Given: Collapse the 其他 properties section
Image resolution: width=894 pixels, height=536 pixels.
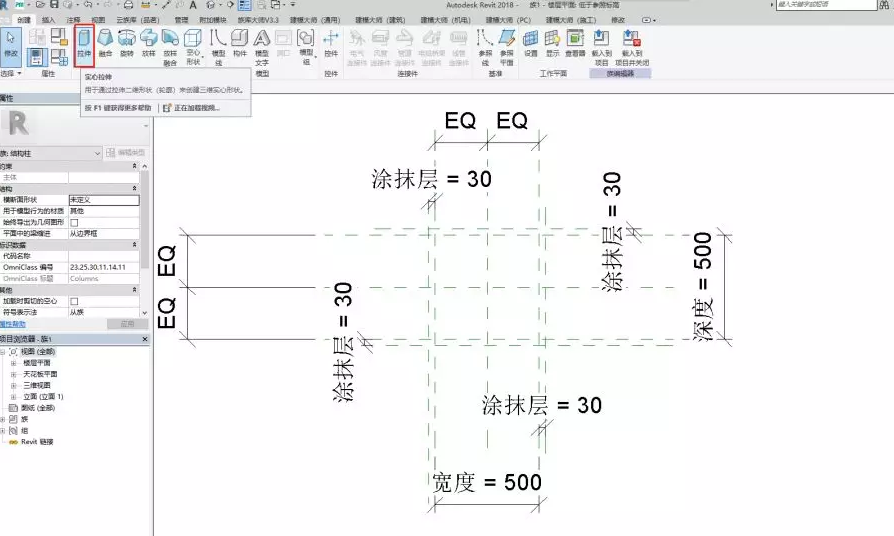Looking at the screenshot, I should [x=135, y=290].
